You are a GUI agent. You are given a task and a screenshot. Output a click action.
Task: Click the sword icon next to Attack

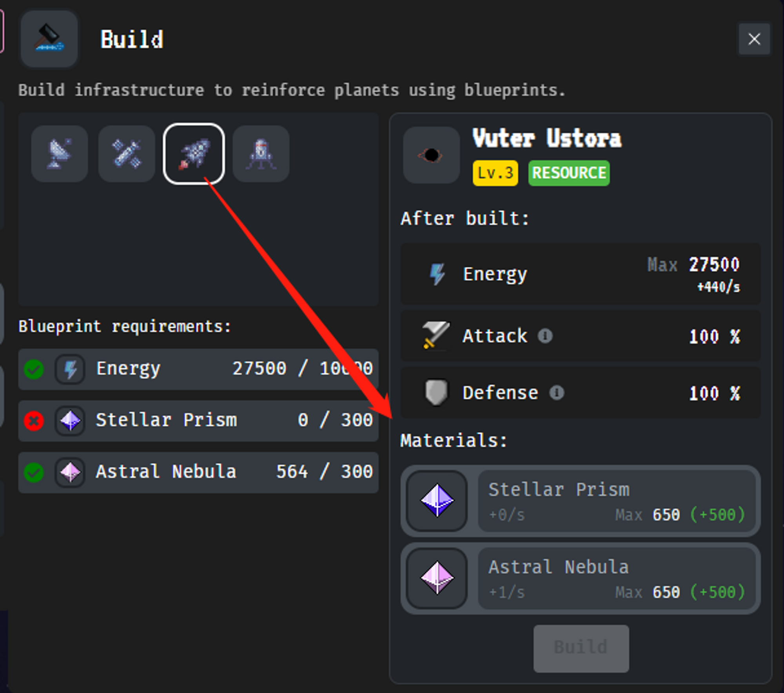coord(436,335)
